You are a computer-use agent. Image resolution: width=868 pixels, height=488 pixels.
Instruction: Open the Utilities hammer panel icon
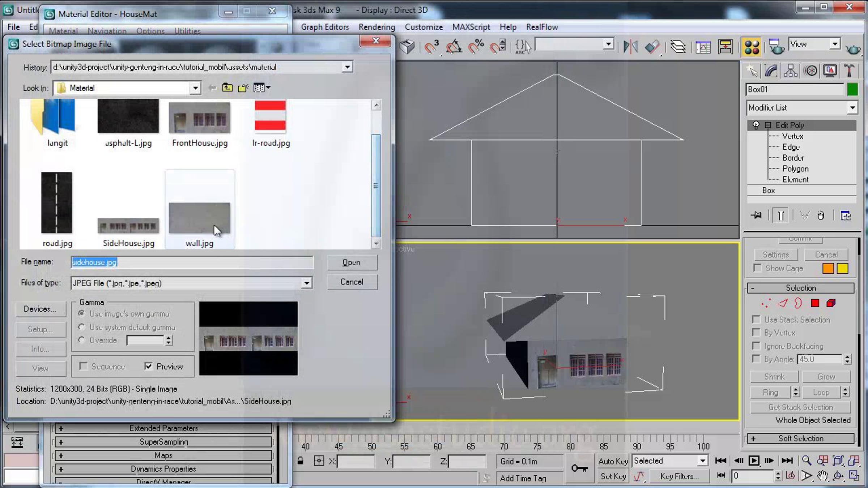coord(848,71)
